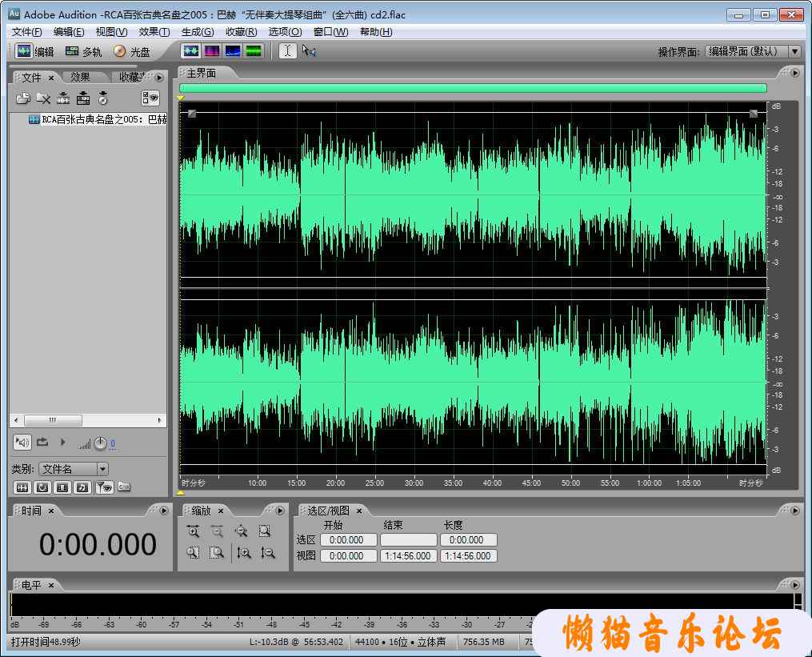Viewport: 812px width, 657px height.
Task: Switch to 收藏夹 tab in left panel
Action: coord(132,77)
